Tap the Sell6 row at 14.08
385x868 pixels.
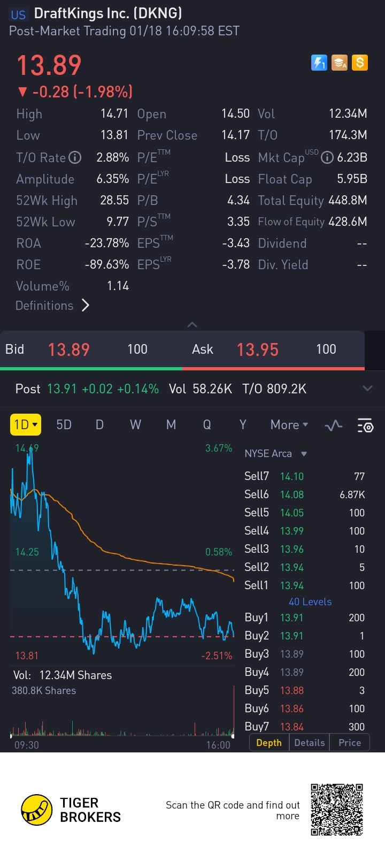point(305,494)
